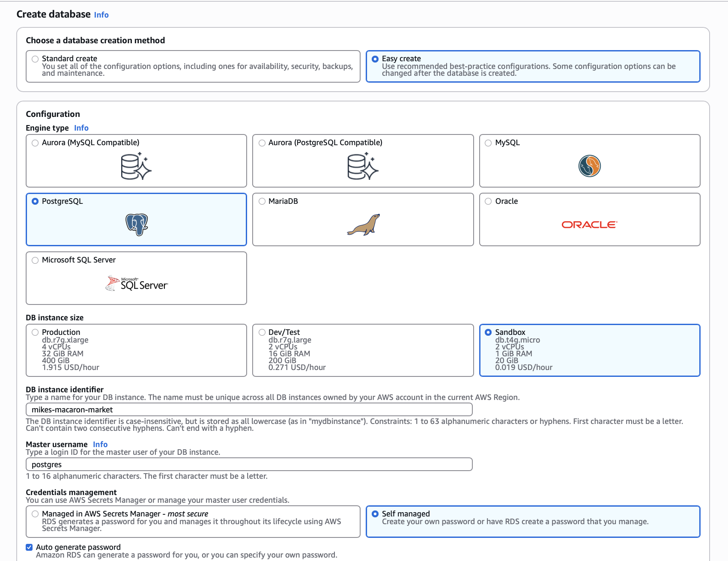Screen dimensions: 728x561
Task: Choose Production DB instance size
Action: point(35,332)
